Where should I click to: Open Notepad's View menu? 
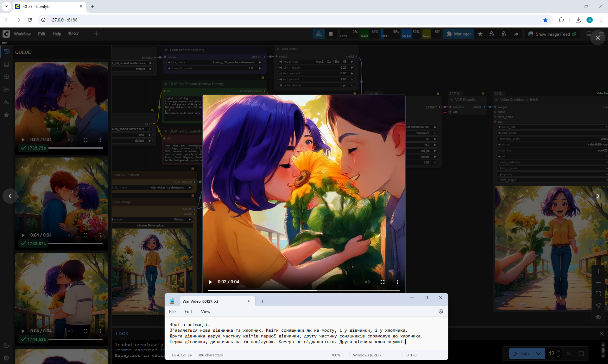[206, 312]
